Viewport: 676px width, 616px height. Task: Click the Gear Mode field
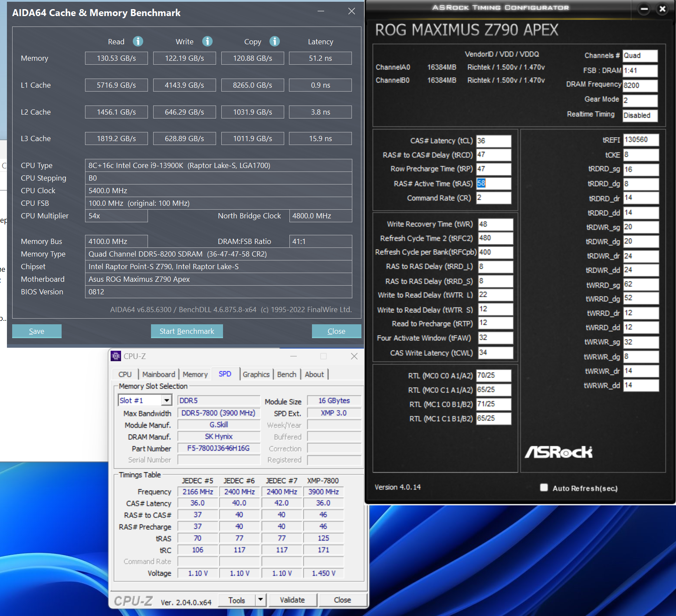coord(640,100)
